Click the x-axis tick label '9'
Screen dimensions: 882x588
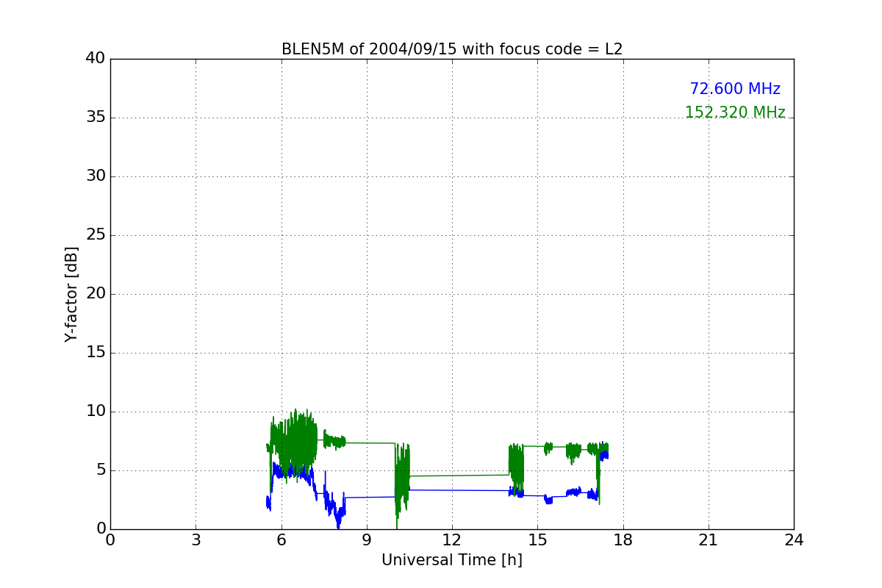pos(367,539)
